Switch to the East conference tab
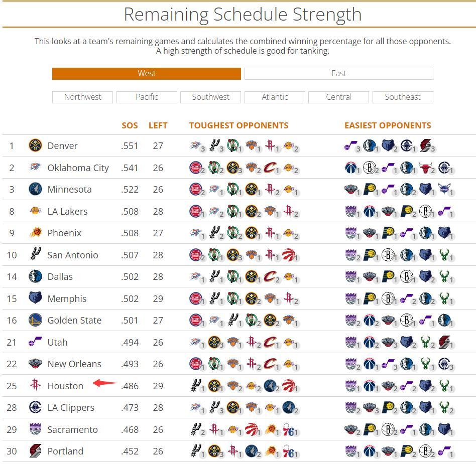 tap(338, 74)
